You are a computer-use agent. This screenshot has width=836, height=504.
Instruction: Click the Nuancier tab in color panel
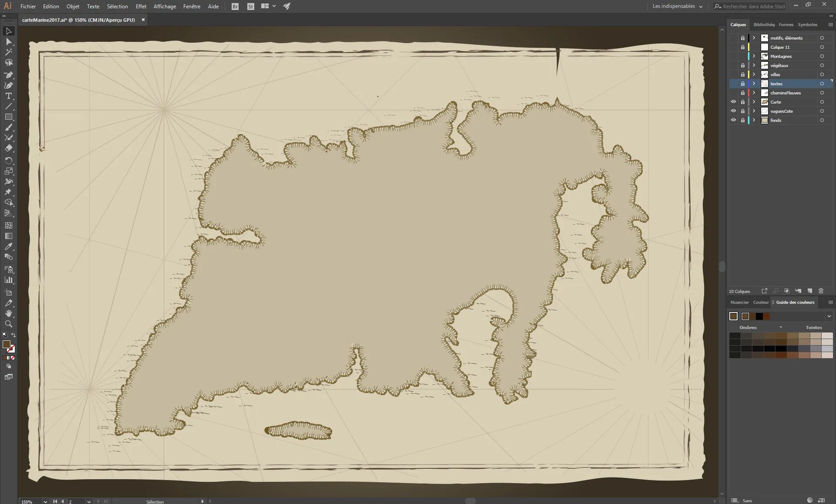[738, 302]
